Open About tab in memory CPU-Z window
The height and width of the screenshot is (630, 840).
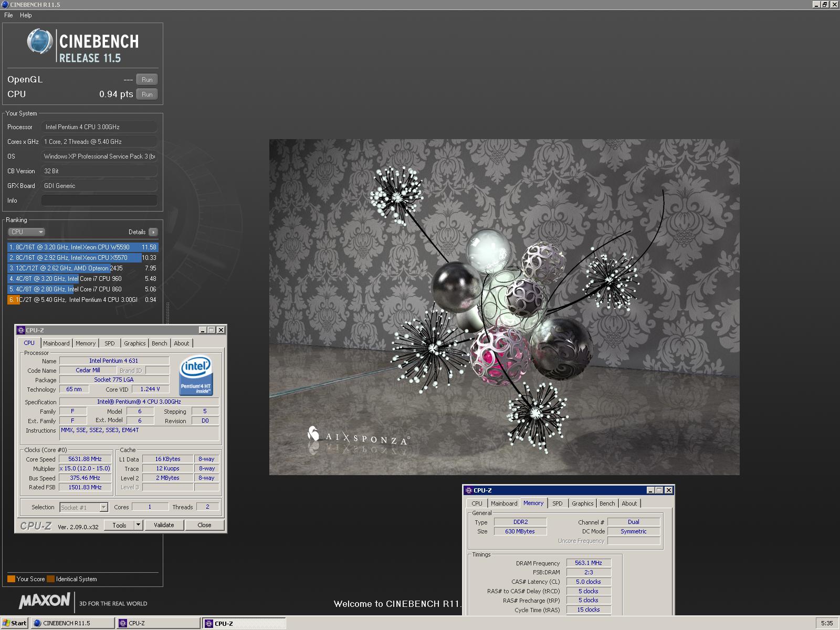[x=629, y=503]
